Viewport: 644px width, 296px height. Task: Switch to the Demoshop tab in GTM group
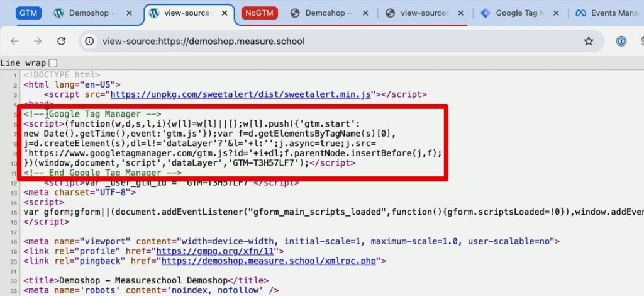(93, 13)
